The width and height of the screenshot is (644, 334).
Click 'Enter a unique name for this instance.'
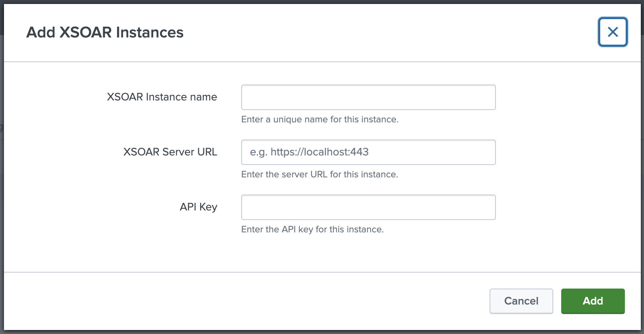pos(320,119)
